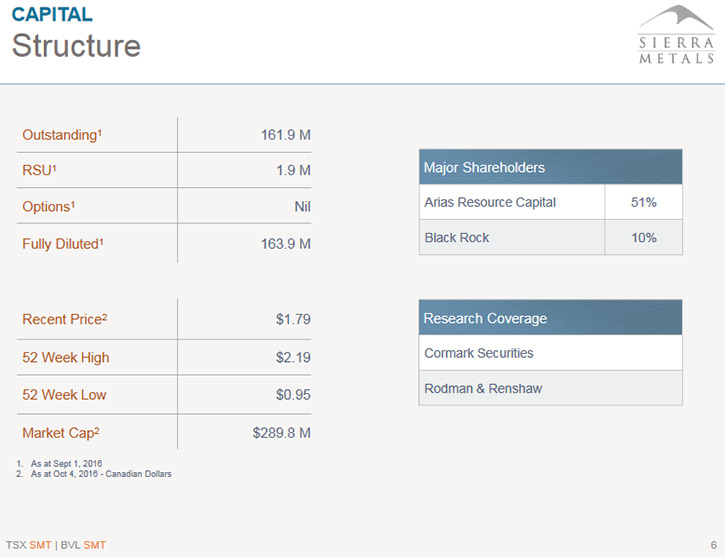Click the Black Rock shareholder row

550,237
